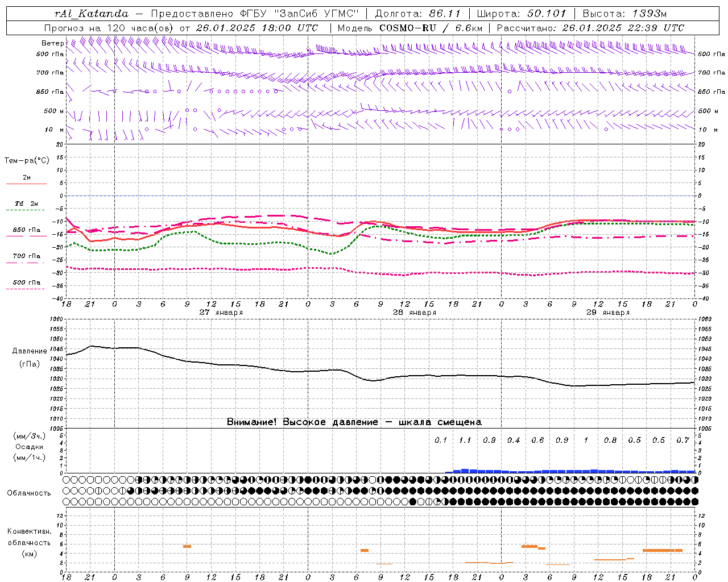728x582 pixels.
Task: Click the 'Ветер' wind panel label
Action: [x=52, y=43]
